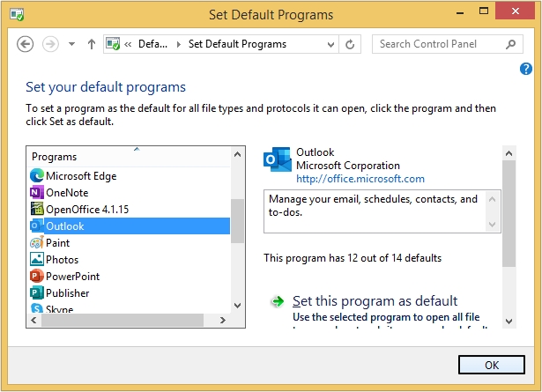Click 'Set this program as default' link

click(x=375, y=301)
